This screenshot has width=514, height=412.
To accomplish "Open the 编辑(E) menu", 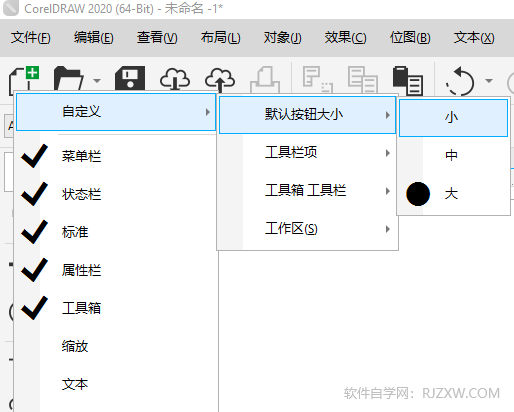I will coord(94,38).
